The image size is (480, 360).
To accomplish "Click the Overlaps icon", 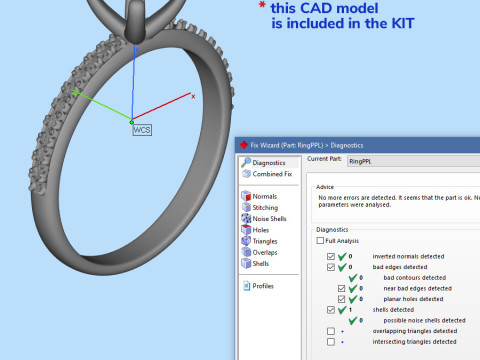I will 246,252.
